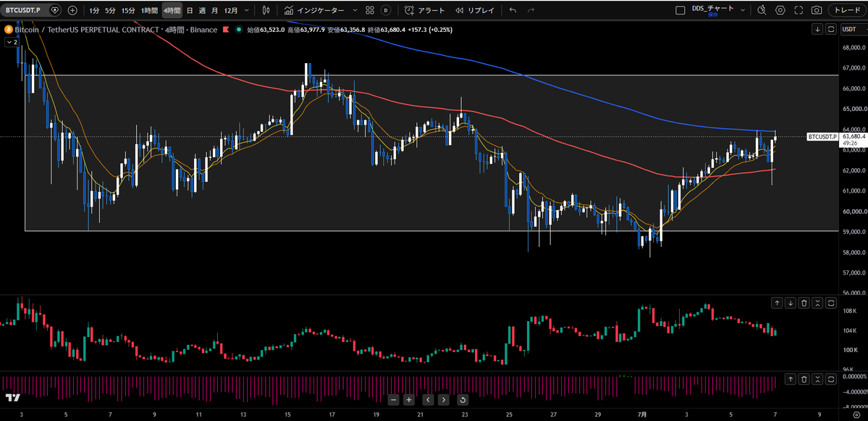Click the 64,000.0 price scale label
The height and width of the screenshot is (421, 868).
coord(854,130)
